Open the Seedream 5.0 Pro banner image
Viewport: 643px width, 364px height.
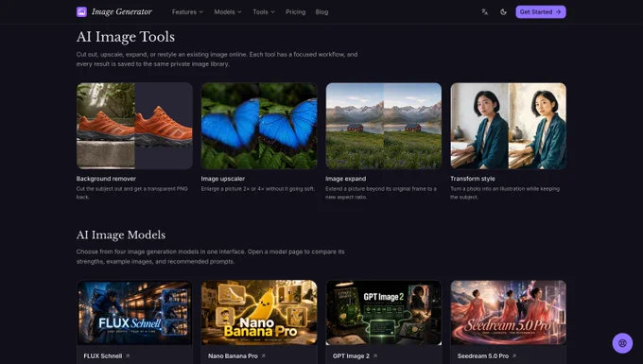pyautogui.click(x=509, y=312)
